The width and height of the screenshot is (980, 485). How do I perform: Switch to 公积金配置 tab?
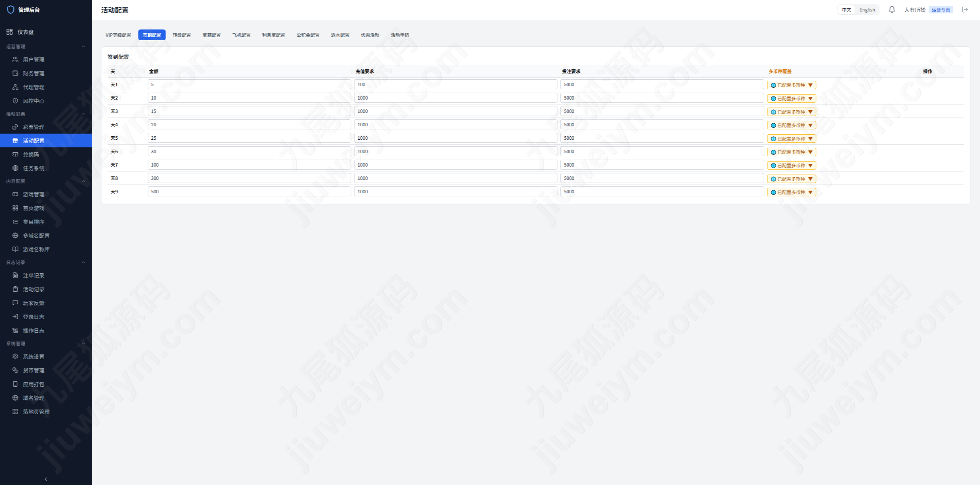[x=308, y=35]
